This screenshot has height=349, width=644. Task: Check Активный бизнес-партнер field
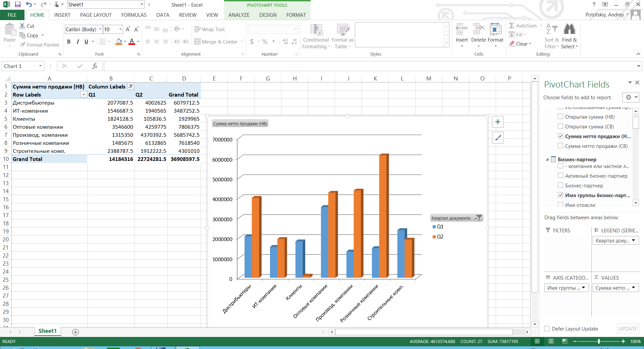point(560,176)
